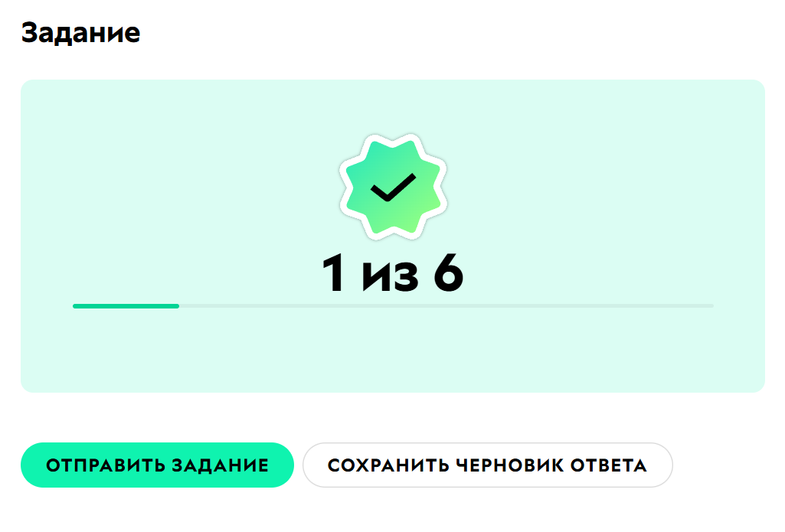The width and height of the screenshot is (785, 532).
Task: Click the Задание heading
Action: 80,33
